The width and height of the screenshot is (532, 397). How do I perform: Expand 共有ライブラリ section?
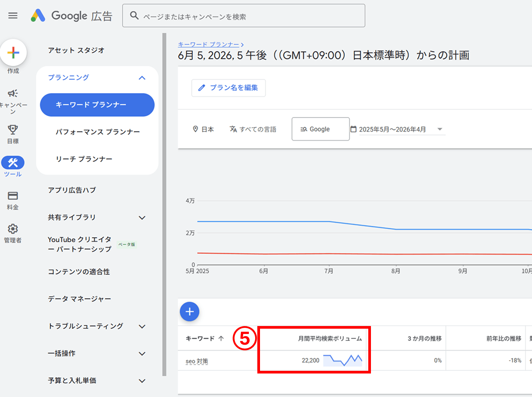point(142,218)
